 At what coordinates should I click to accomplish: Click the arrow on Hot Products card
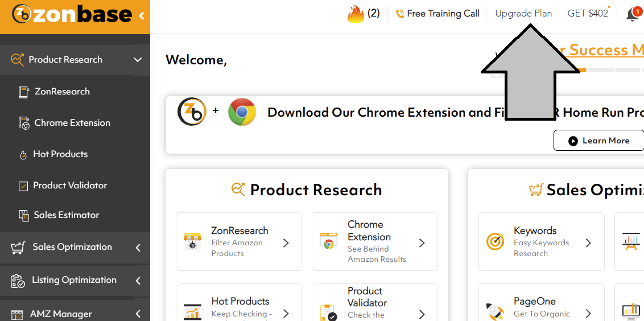coord(286,314)
